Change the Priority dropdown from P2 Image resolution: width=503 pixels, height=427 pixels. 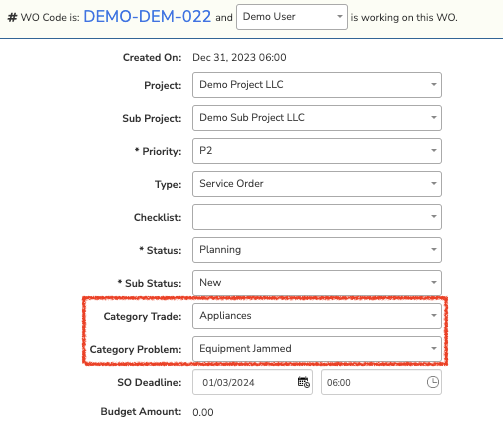(317, 151)
